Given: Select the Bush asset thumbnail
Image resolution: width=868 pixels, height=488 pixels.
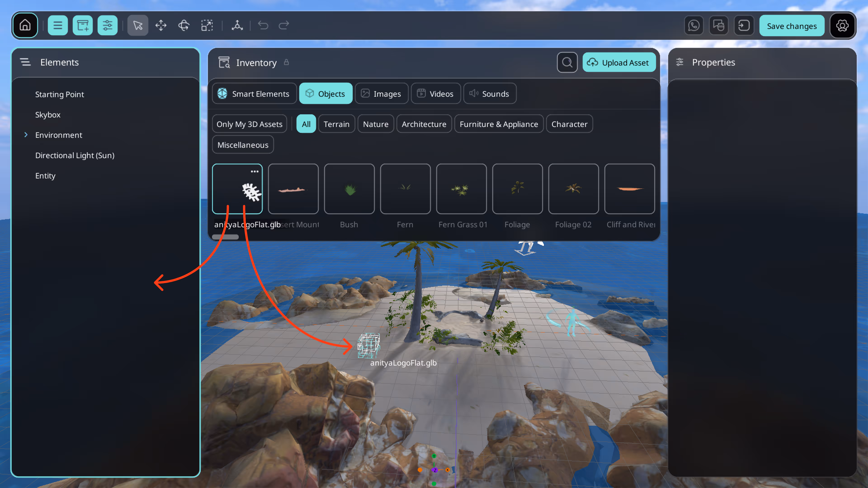Looking at the screenshot, I should coord(349,189).
